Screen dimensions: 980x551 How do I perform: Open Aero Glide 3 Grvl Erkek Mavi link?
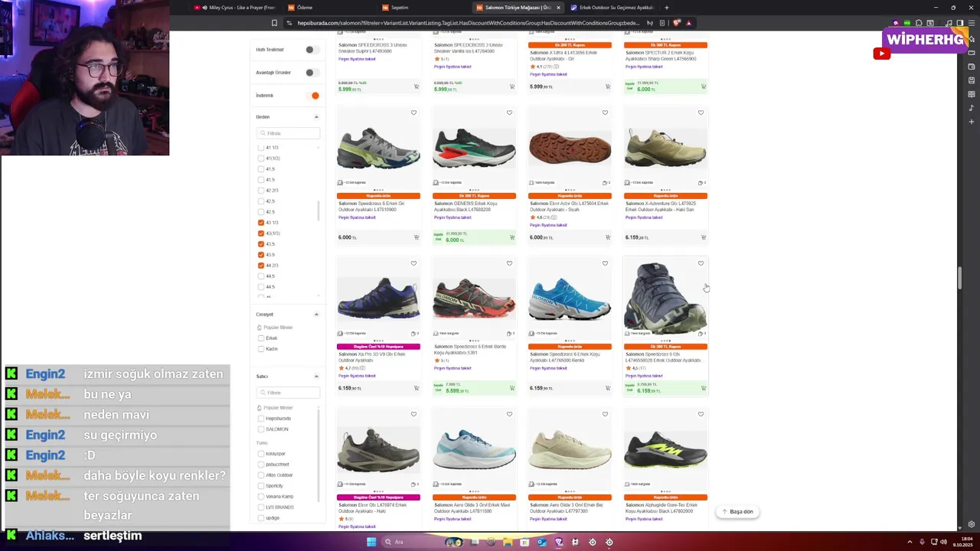(472, 508)
